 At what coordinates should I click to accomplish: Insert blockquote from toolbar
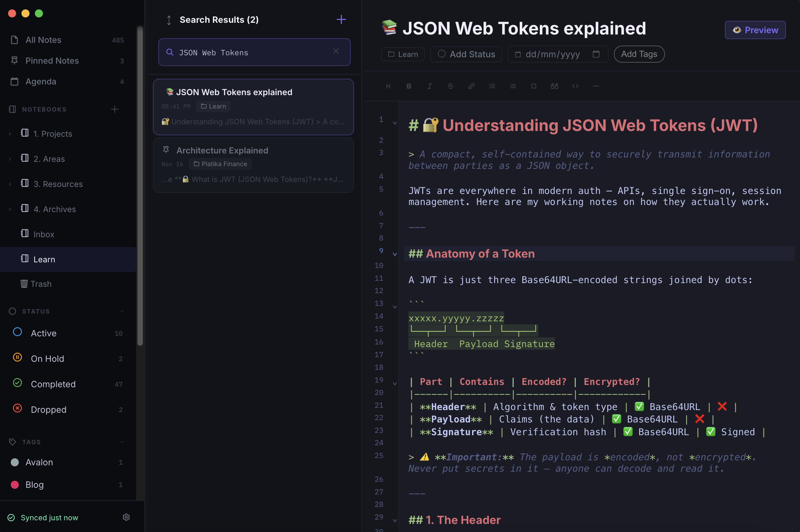tap(555, 86)
